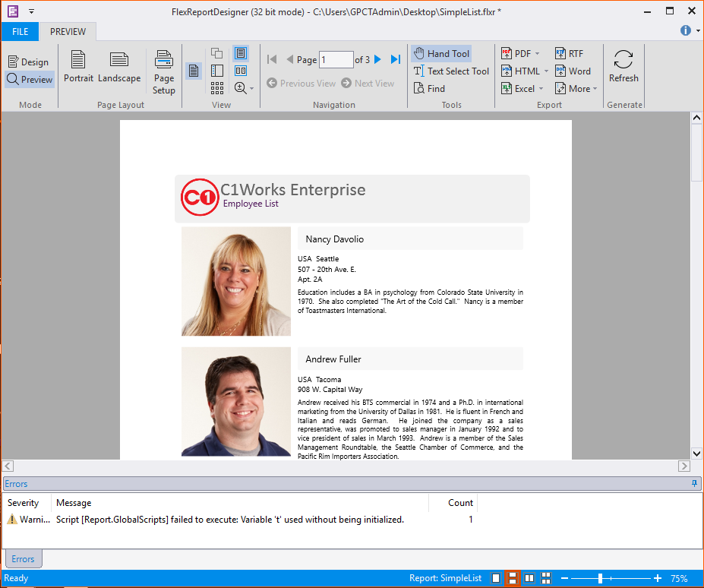The width and height of the screenshot is (704, 588).
Task: Expand the PDF export options arrow
Action: tap(538, 53)
